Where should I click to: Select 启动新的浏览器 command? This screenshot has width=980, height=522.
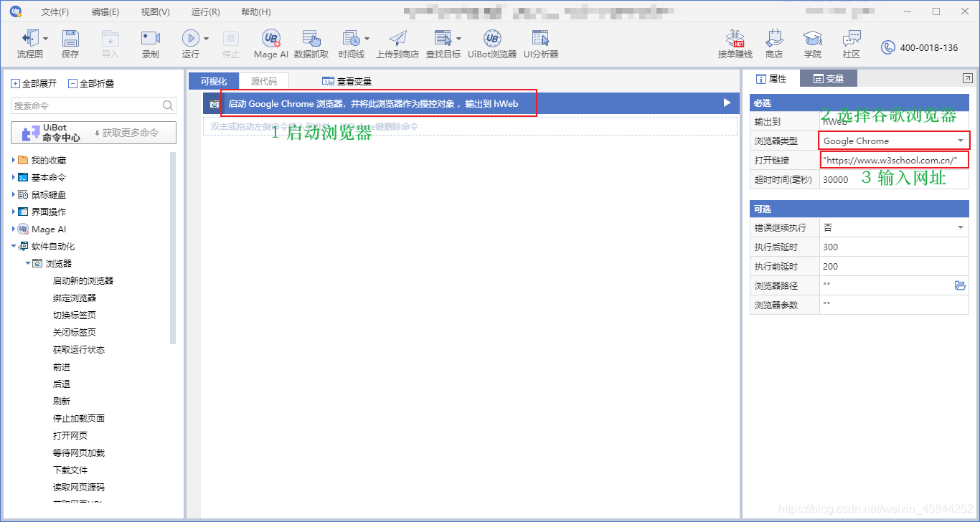pyautogui.click(x=83, y=280)
